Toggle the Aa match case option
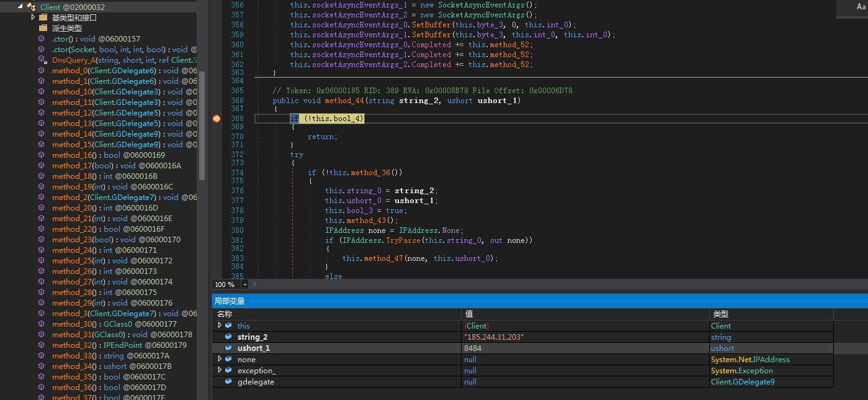 (861, 7)
